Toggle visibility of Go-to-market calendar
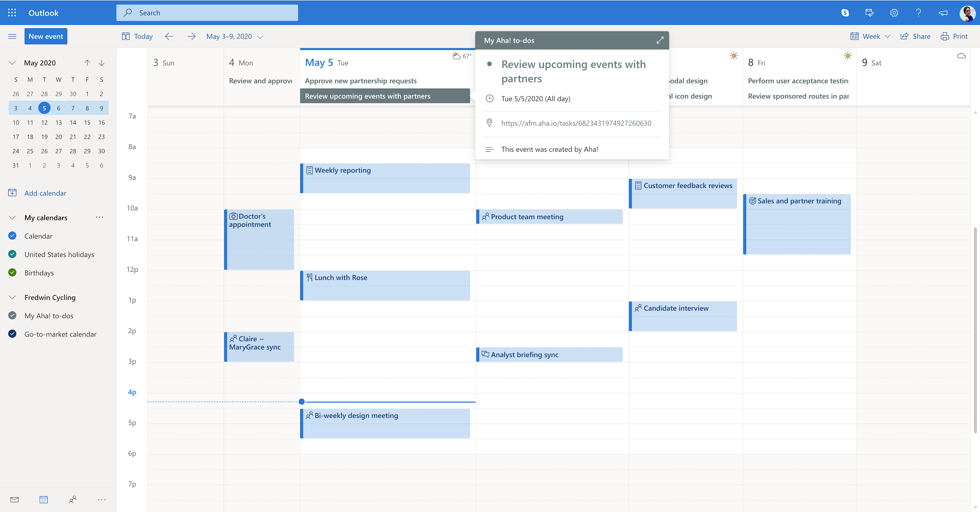Image resolution: width=980 pixels, height=512 pixels. coord(12,333)
